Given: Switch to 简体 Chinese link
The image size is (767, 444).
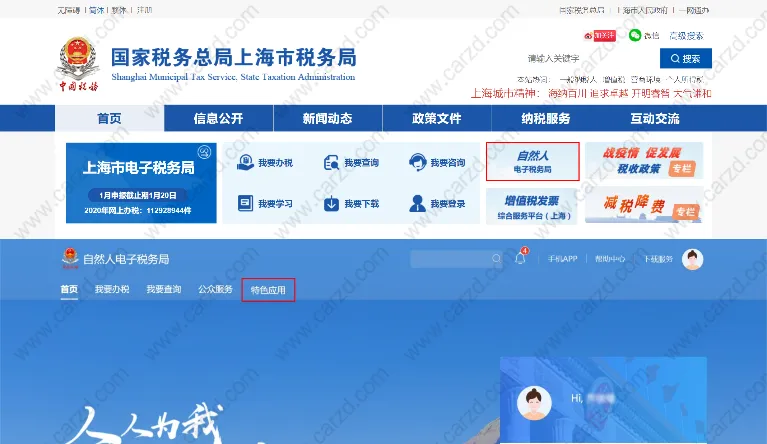Looking at the screenshot, I should (97, 10).
